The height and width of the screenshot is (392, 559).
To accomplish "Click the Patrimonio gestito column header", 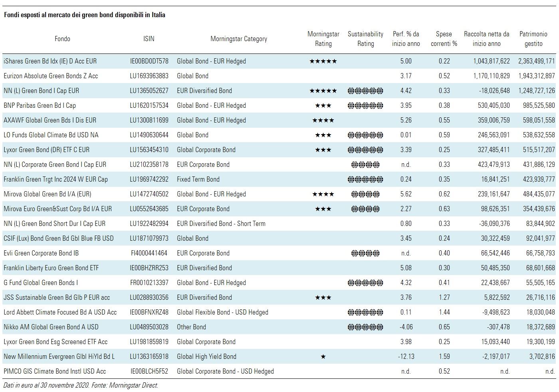I will [x=533, y=39].
